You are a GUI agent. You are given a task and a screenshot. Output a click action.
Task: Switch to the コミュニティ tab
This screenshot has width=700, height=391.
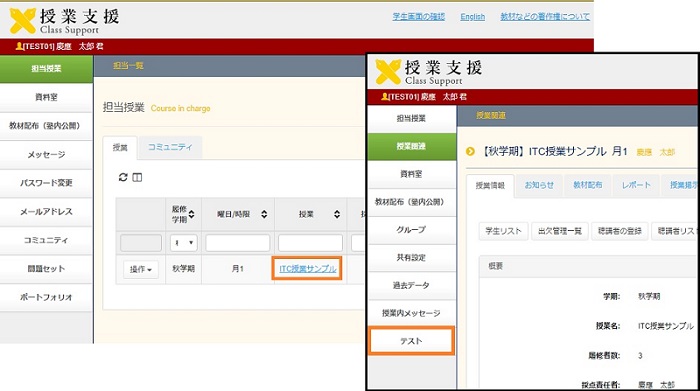[170, 147]
